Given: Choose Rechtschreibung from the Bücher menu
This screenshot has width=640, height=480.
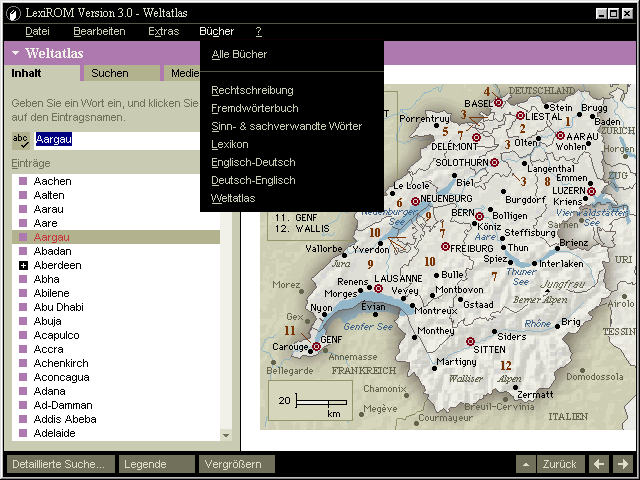Looking at the screenshot, I should [252, 90].
